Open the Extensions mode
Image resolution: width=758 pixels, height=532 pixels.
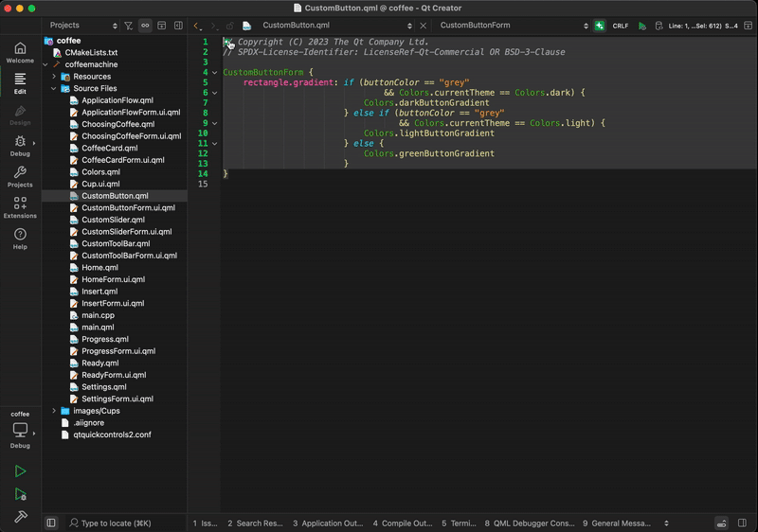(20, 207)
